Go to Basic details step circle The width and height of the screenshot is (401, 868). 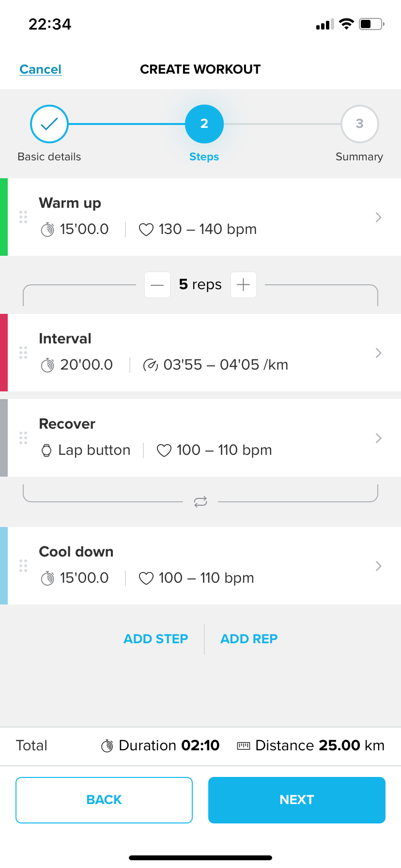click(49, 124)
